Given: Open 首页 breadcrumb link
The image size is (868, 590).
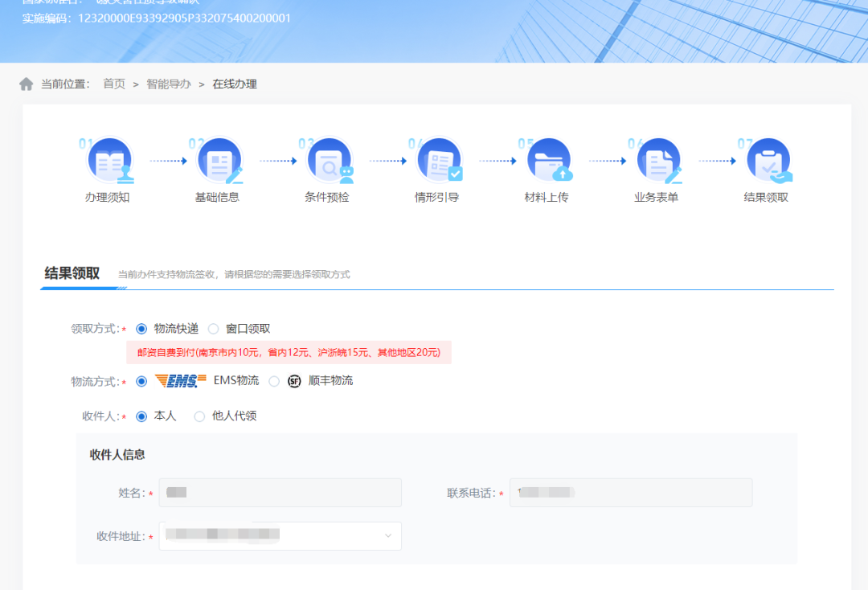Looking at the screenshot, I should (114, 84).
